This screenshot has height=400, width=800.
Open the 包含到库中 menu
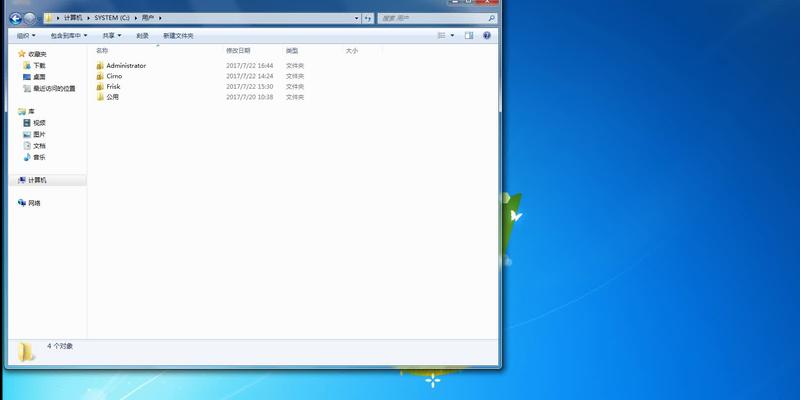click(69, 36)
